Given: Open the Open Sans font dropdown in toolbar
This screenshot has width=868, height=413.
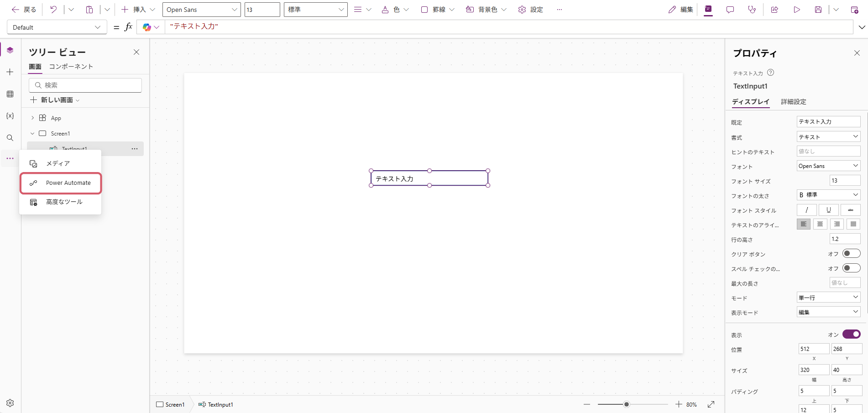Looking at the screenshot, I should 201,10.
